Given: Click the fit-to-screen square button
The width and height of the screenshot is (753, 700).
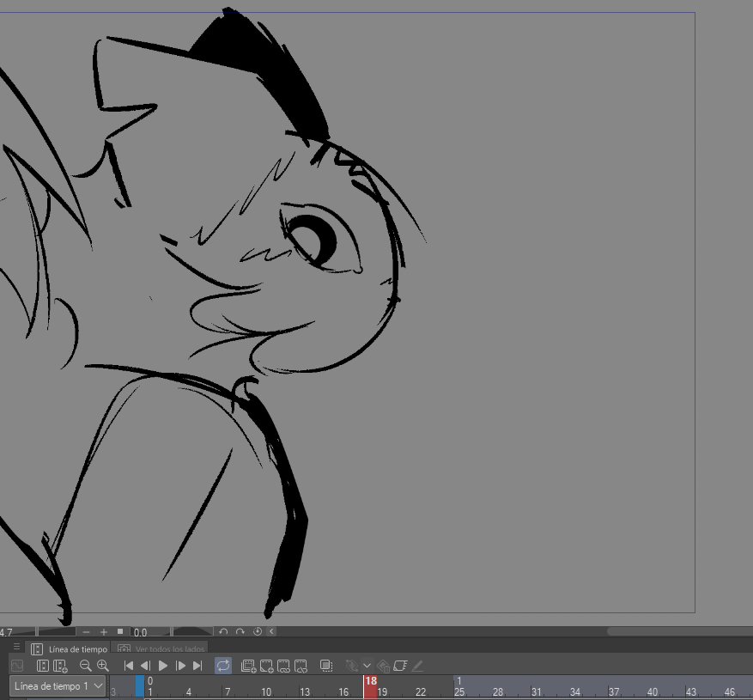Looking at the screenshot, I should click(120, 631).
